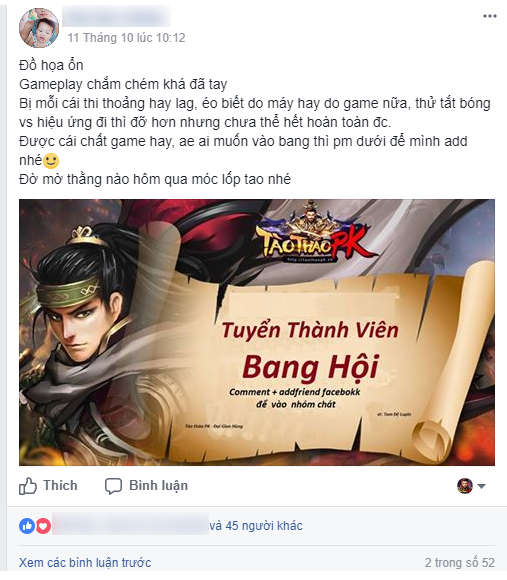Screen dimensions: 507x580
Task: Click the red heart Love reaction icon
Action: click(x=43, y=526)
